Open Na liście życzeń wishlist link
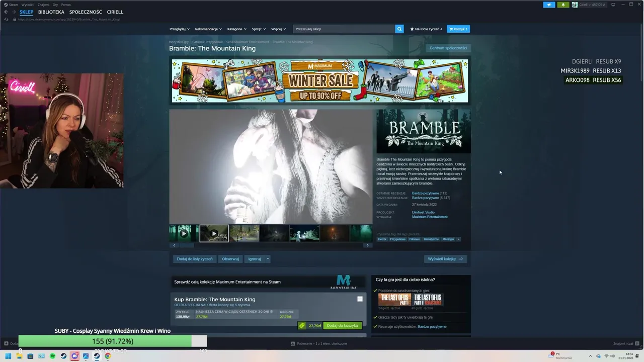This screenshot has width=644, height=362. click(426, 29)
